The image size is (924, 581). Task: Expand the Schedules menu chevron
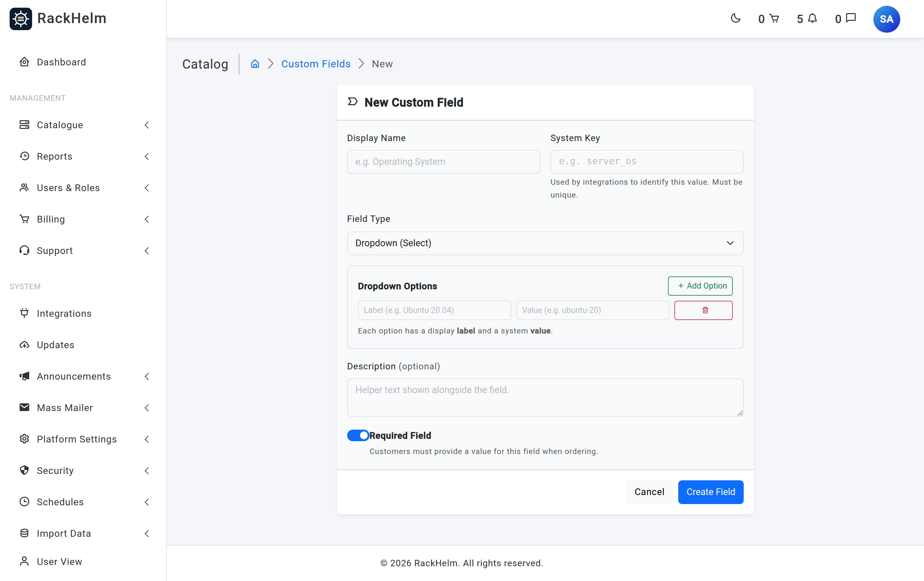click(x=147, y=502)
